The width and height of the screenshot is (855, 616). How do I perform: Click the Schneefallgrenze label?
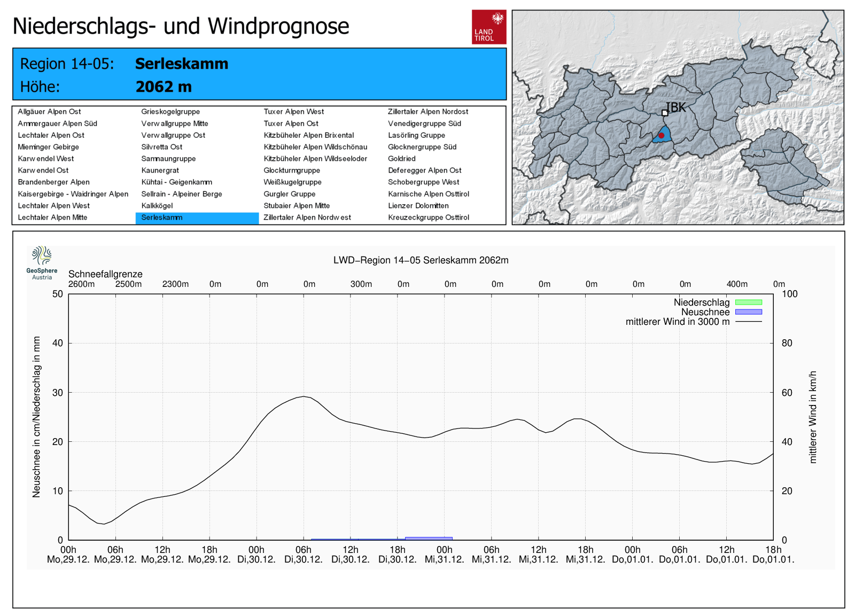point(105,274)
